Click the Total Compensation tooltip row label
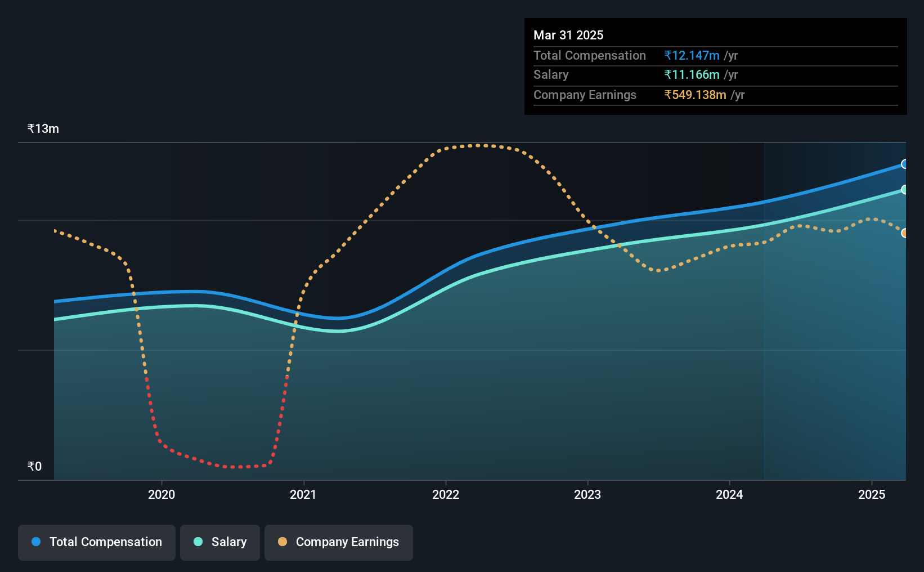The width and height of the screenshot is (924, 572). (x=590, y=55)
